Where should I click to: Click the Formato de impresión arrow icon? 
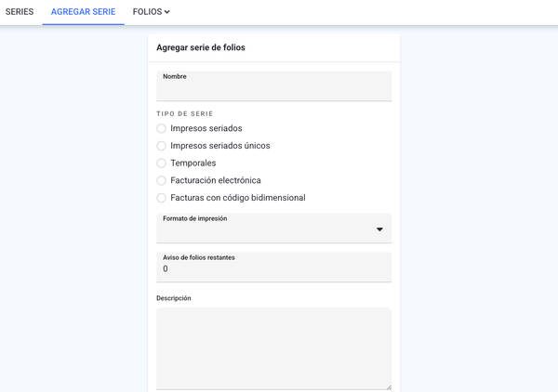click(x=379, y=229)
